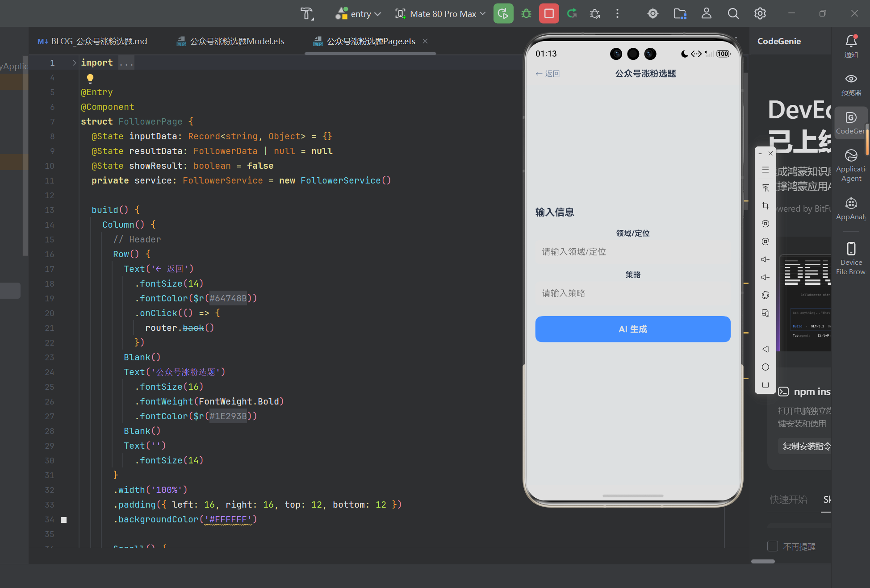Click the emulator Home circle button
The height and width of the screenshot is (588, 870).
pyautogui.click(x=765, y=367)
